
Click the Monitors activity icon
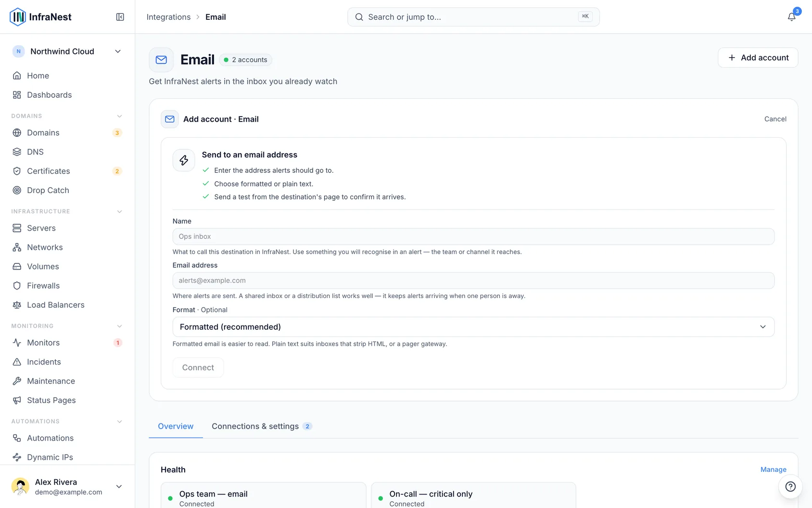(17, 342)
